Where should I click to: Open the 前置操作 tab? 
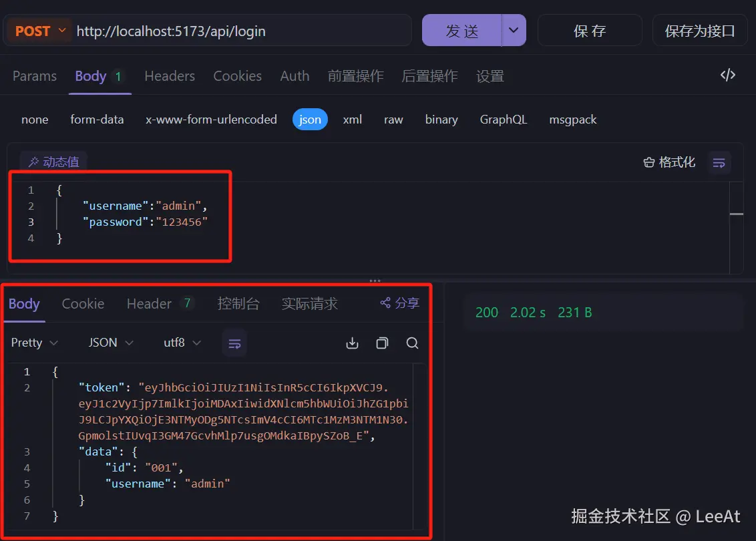click(x=356, y=76)
